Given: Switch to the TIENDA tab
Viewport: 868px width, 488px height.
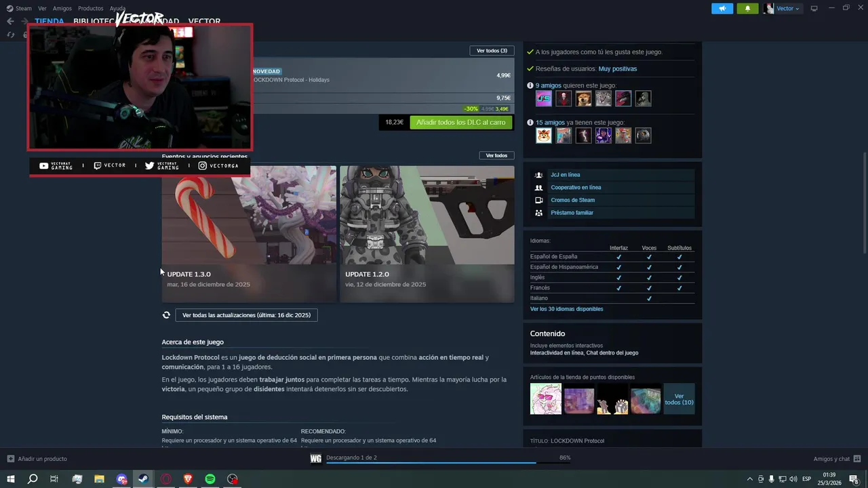Looking at the screenshot, I should [50, 22].
